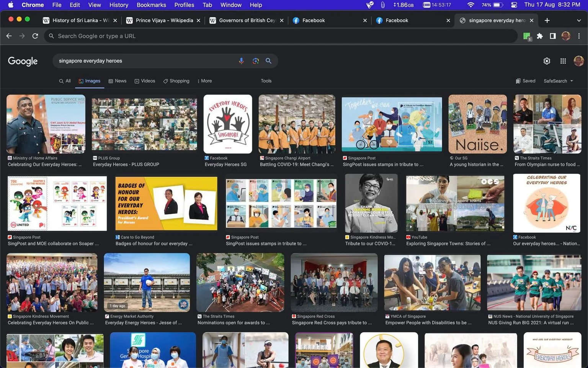Open the Everyday Heroes SG logo thumbnail
This screenshot has width=588, height=368.
pos(228,124)
